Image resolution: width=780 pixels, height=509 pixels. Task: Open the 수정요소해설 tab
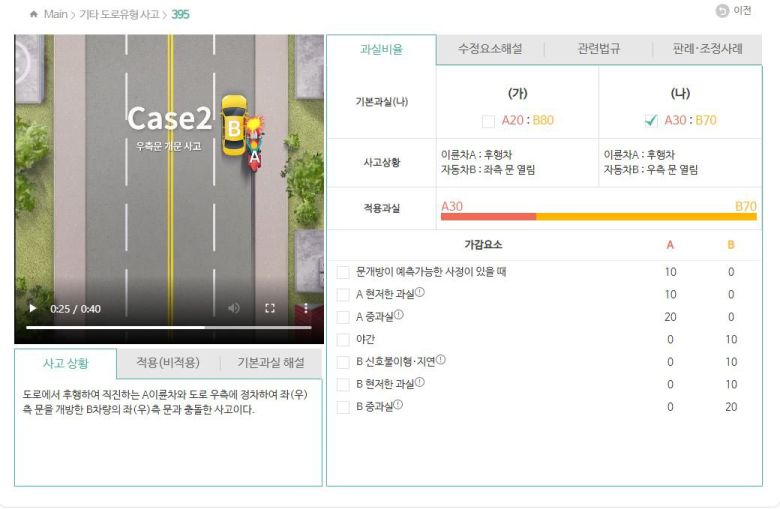point(490,49)
